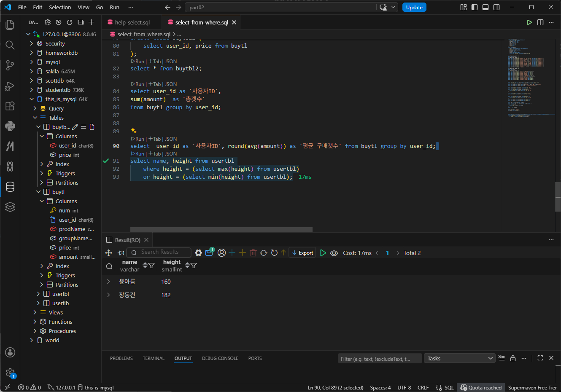This screenshot has height=392, width=561.
Task: Click the move/drag cross icon in results
Action: pyautogui.click(x=108, y=253)
